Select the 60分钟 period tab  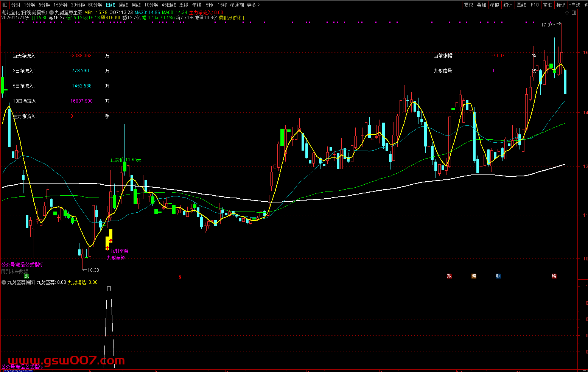pyautogui.click(x=95, y=5)
